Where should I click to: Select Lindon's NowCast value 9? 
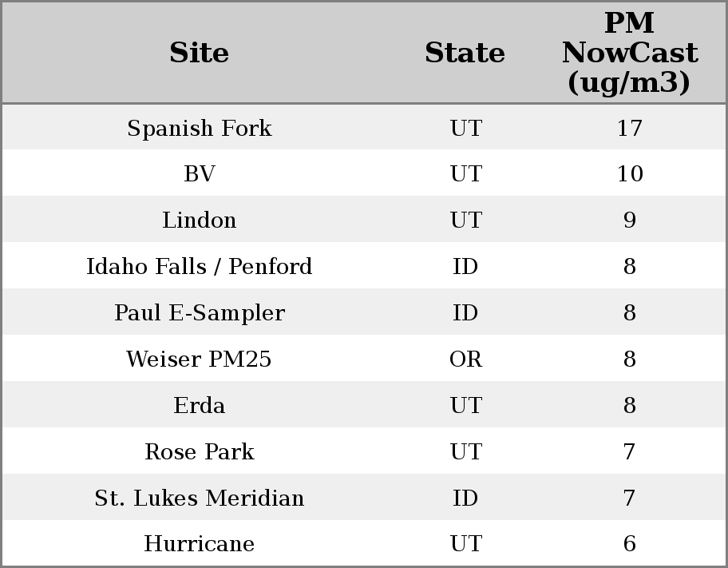(x=629, y=220)
